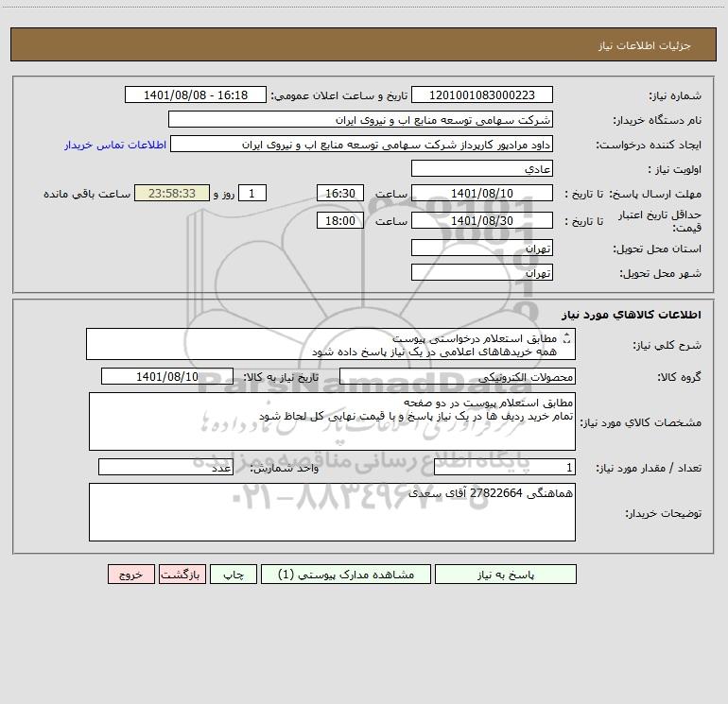The height and width of the screenshot is (704, 728).
Task: Click the 'اولویت نیاز :' label
Action: pos(675,170)
